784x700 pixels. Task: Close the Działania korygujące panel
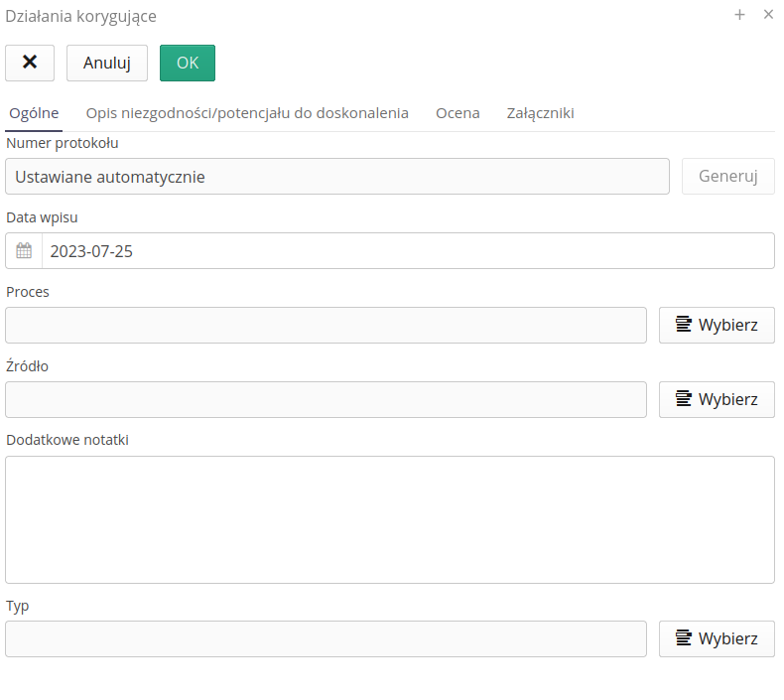[x=768, y=15]
